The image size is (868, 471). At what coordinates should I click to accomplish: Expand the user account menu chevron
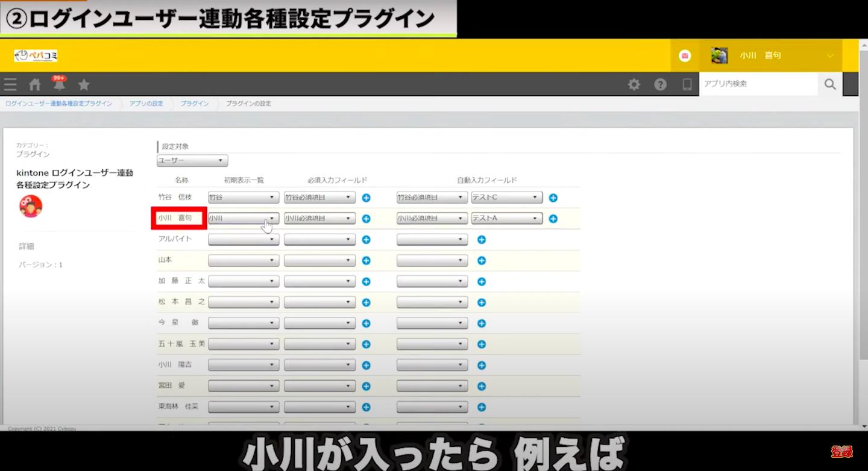[830, 55]
